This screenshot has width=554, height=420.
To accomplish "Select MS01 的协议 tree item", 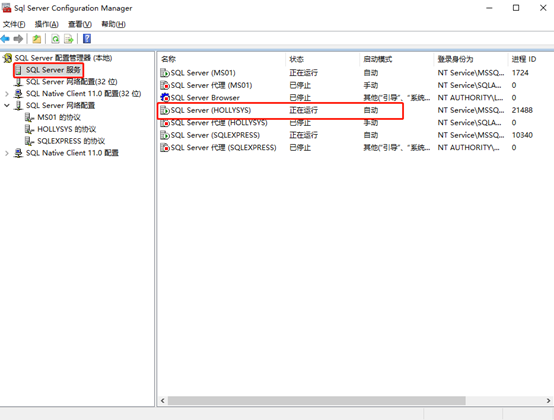I will pos(59,117).
